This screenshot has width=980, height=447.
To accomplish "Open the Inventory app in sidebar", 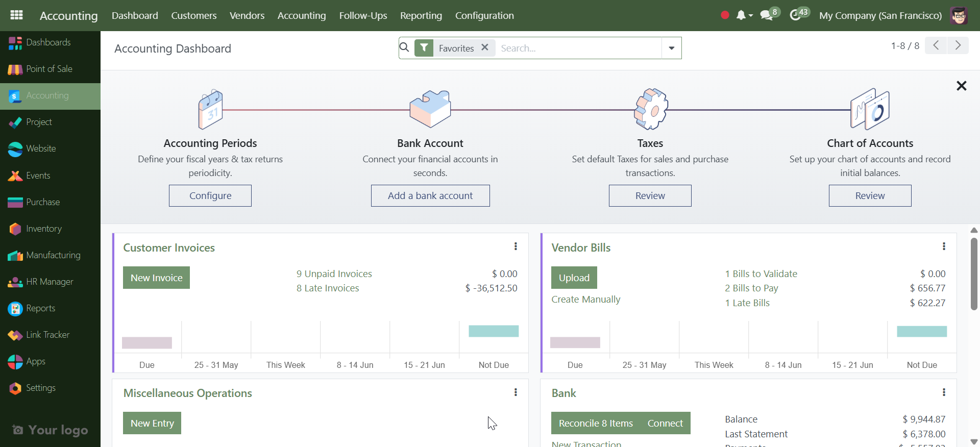I will (x=44, y=229).
